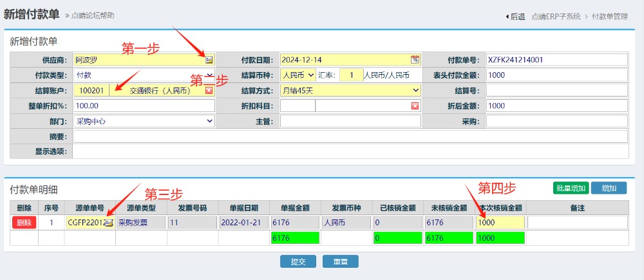This screenshot has height=280, width=644.
Task: Expand the 结算方式 月结45天 dropdown
Action: pyautogui.click(x=350, y=91)
